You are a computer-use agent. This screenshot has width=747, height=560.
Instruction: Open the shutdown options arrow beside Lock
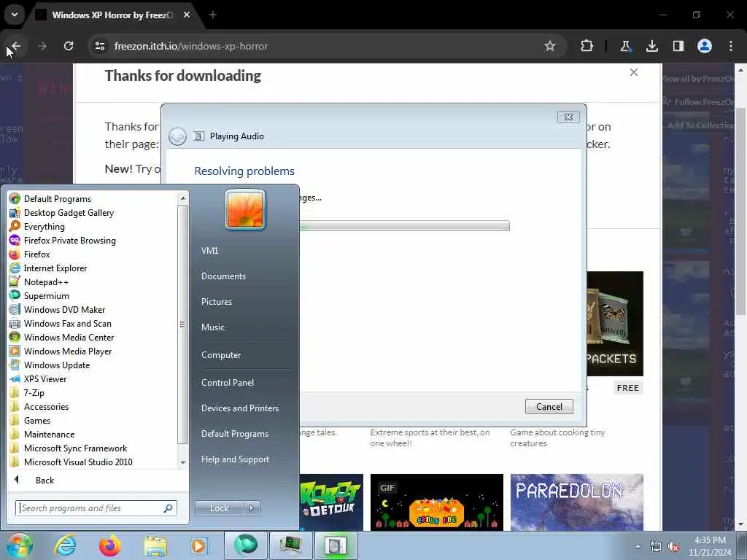(x=252, y=508)
